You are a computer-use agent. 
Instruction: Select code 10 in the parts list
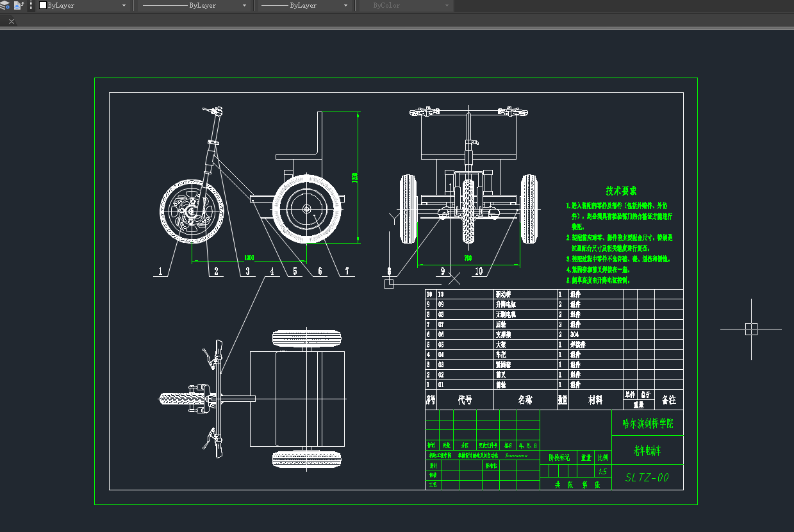click(441, 294)
